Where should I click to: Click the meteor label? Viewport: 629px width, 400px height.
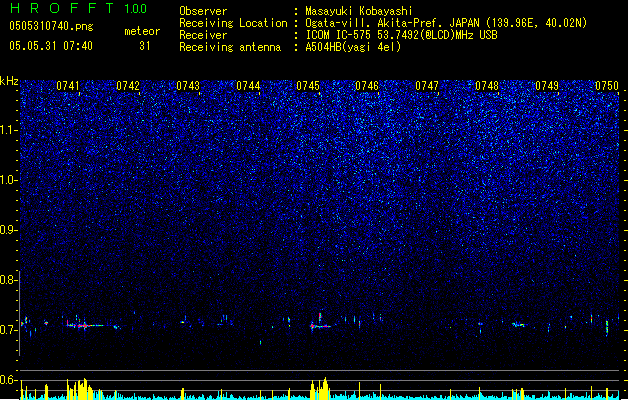click(142, 31)
